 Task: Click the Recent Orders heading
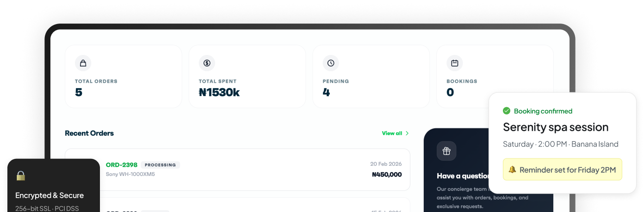tap(89, 133)
